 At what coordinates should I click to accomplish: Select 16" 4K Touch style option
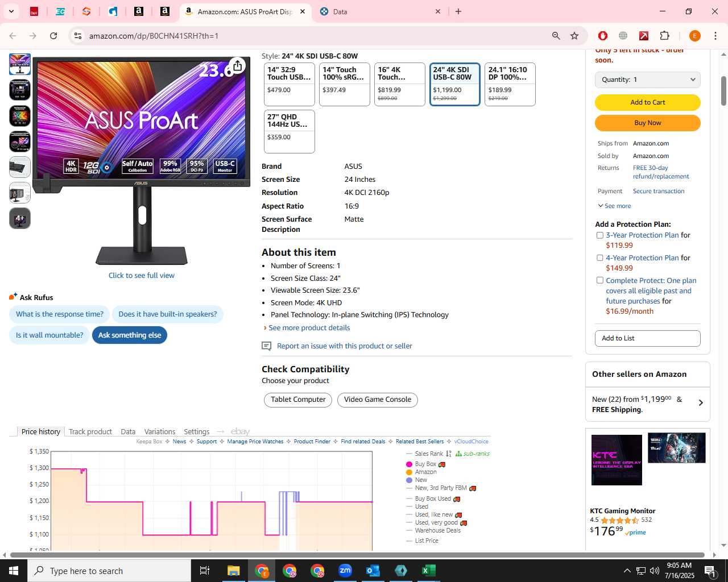[400, 84]
